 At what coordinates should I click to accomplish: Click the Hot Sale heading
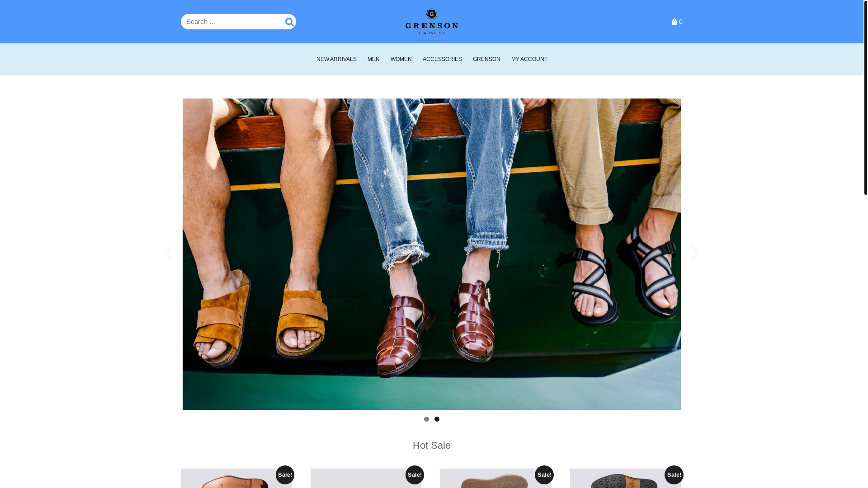[x=432, y=446]
